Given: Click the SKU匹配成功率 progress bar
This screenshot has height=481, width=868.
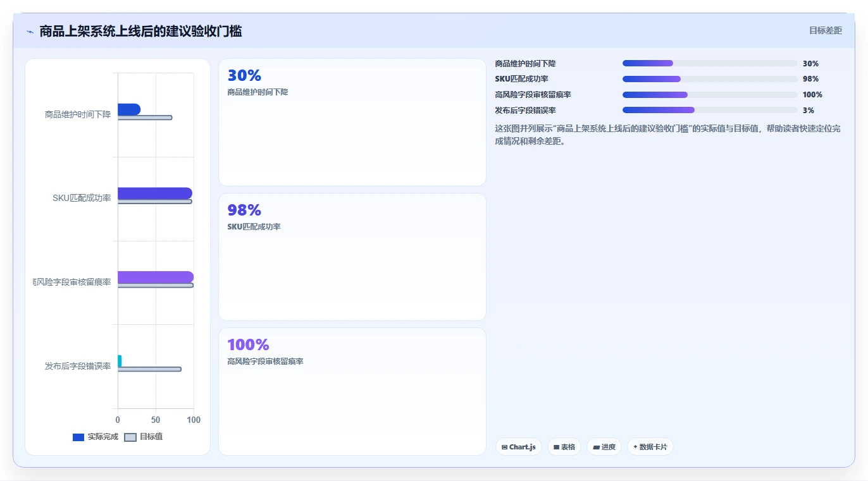Looking at the screenshot, I should 710,79.
